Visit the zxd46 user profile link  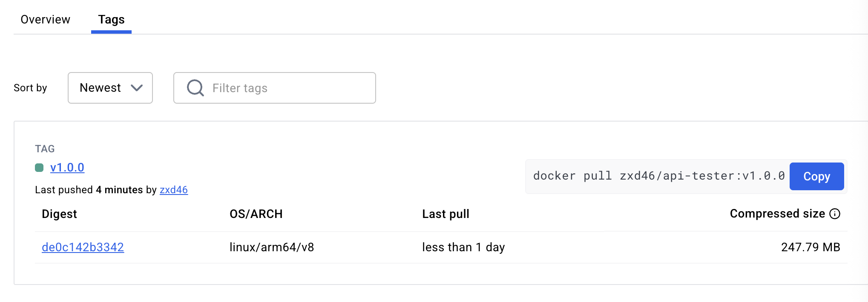coord(174,190)
